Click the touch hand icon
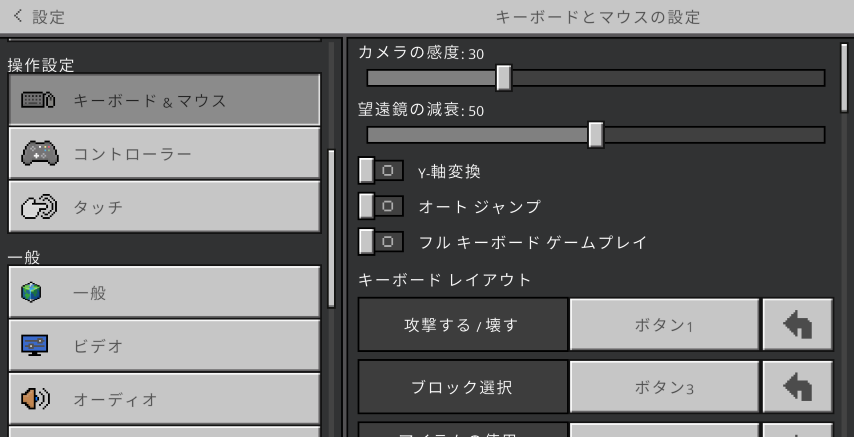854x437 pixels. coord(39,207)
